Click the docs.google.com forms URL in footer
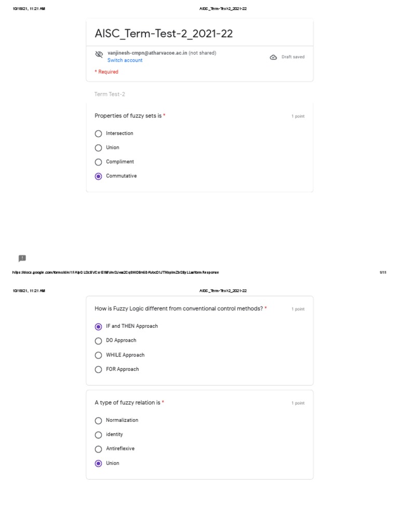The width and height of the screenshot is (399, 532). pyautogui.click(x=115, y=272)
